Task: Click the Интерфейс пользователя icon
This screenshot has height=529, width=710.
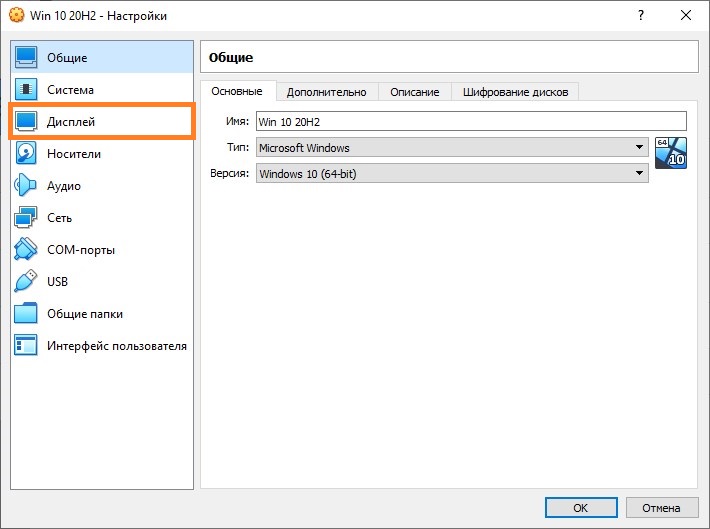Action: [26, 346]
